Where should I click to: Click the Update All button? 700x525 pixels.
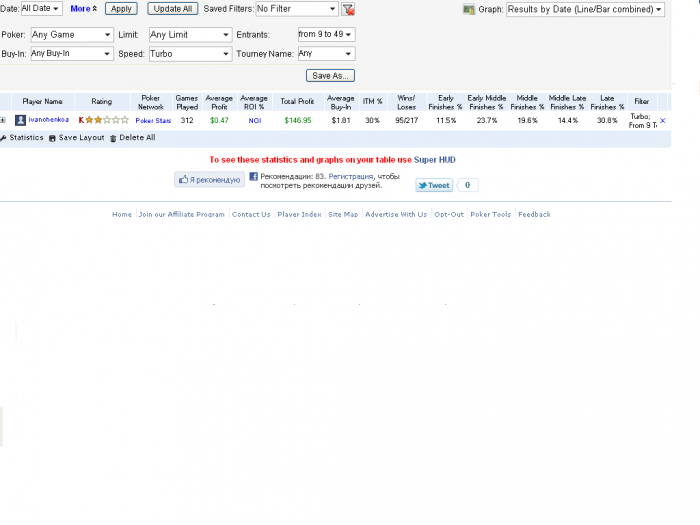pyautogui.click(x=173, y=8)
